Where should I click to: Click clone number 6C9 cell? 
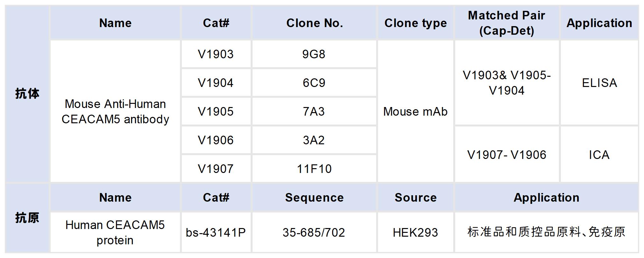pos(314,83)
